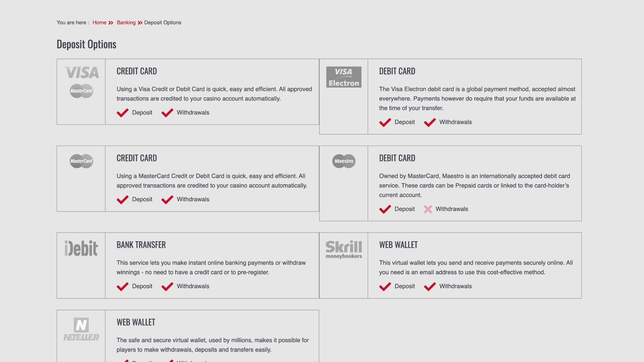This screenshot has width=644, height=362.
Task: Click the Skrill moneybookers logo
Action: tap(344, 249)
